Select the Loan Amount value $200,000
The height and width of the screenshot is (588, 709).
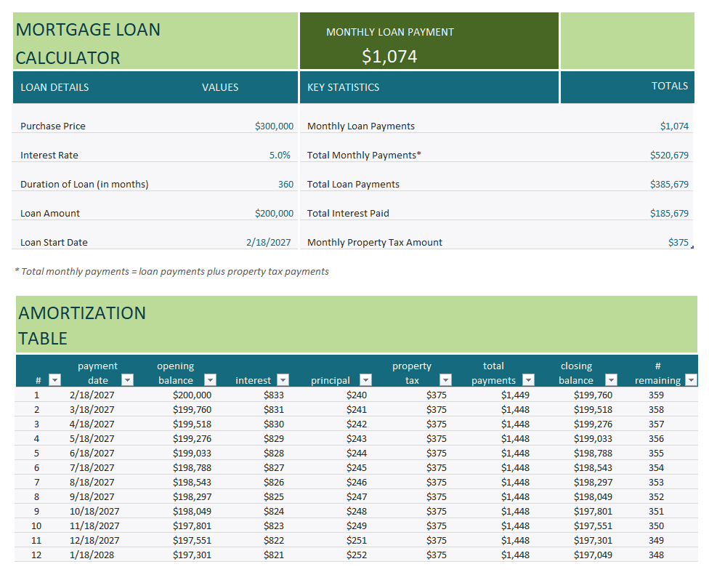pos(274,213)
